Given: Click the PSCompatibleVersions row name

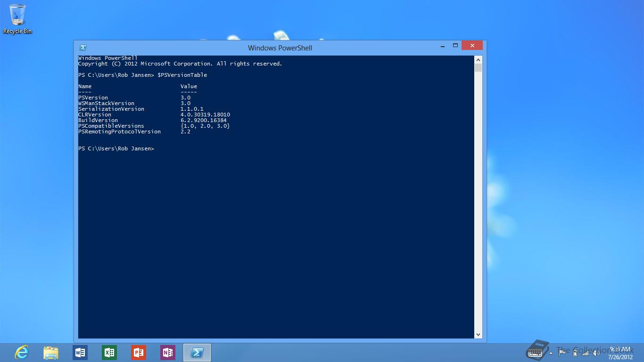Looking at the screenshot, I should point(111,126).
